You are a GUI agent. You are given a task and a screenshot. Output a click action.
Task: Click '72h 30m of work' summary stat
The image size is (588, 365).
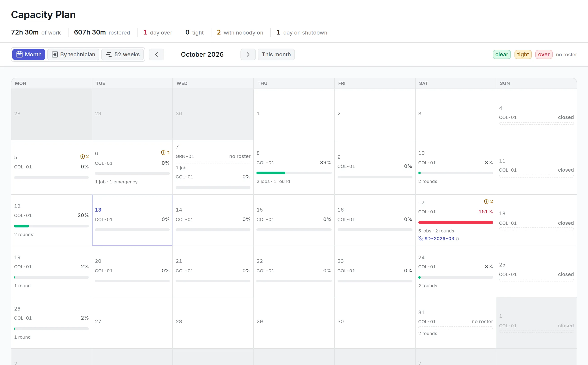coord(36,32)
